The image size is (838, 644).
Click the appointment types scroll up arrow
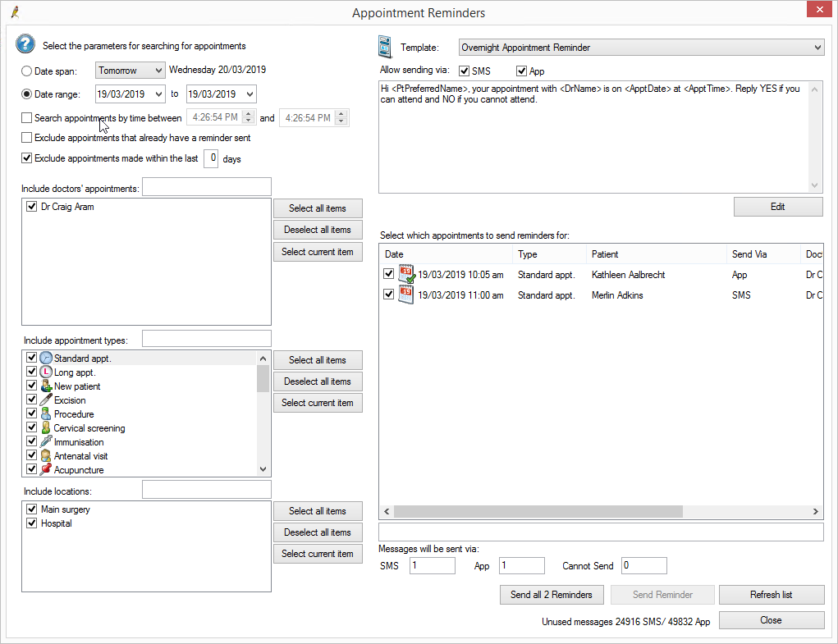263,359
